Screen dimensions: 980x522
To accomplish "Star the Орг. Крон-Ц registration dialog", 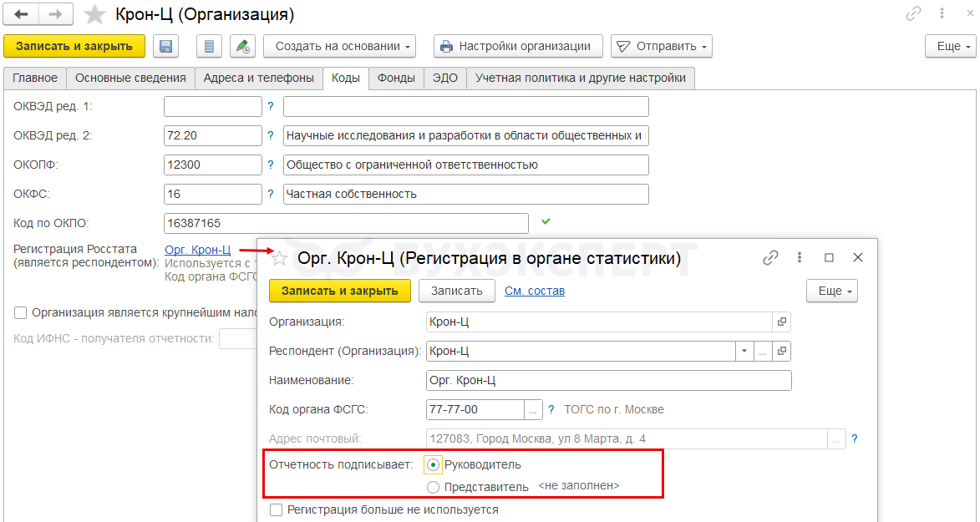I will [279, 257].
